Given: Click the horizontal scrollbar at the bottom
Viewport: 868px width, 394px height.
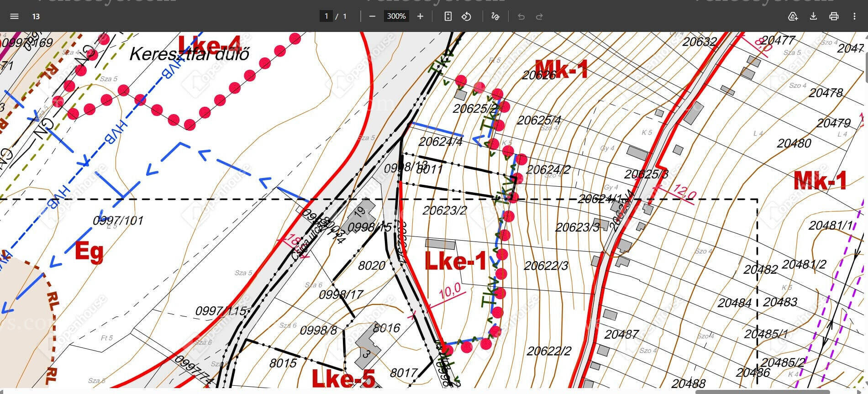Looking at the screenshot, I should pyautogui.click(x=762, y=391).
